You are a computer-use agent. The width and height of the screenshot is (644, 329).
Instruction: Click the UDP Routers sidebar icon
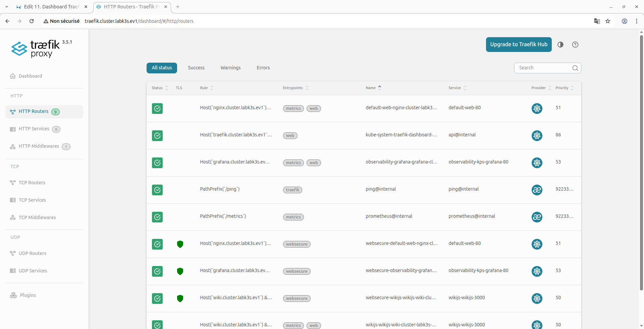(x=13, y=253)
